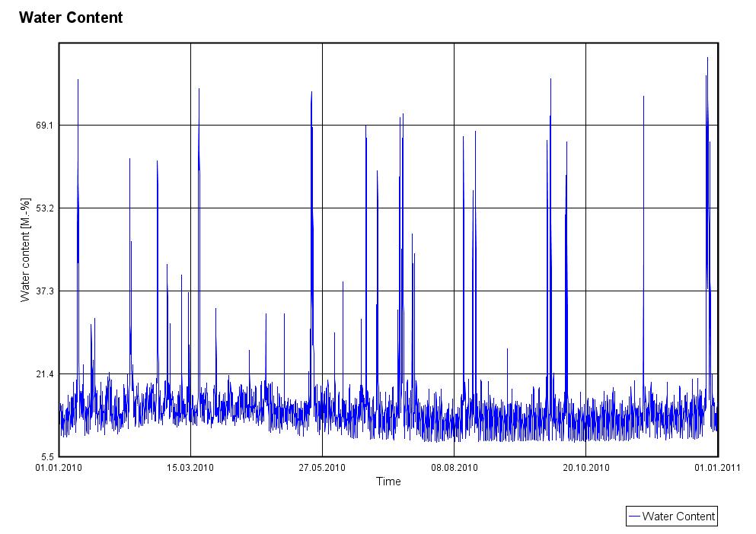Select the 37.3 y-axis tick value
756x534 pixels.
pos(43,291)
